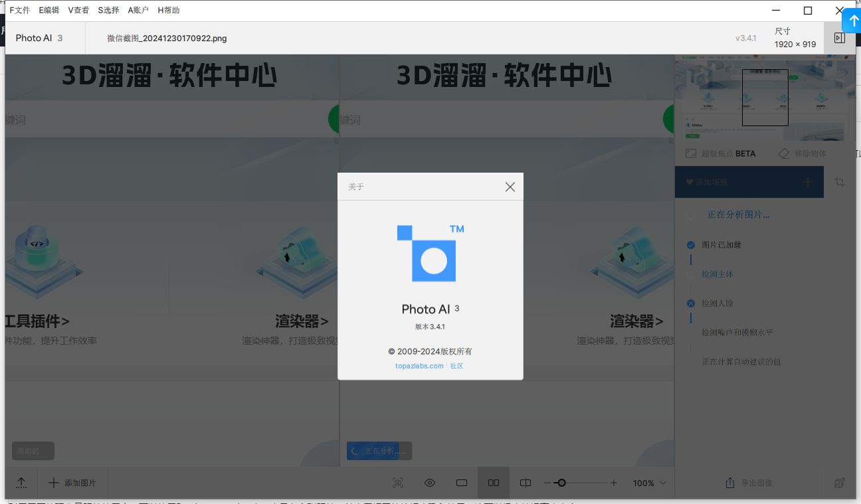Click the upload icon in bottom-left toolbar
The height and width of the screenshot is (504, 861).
(x=21, y=483)
